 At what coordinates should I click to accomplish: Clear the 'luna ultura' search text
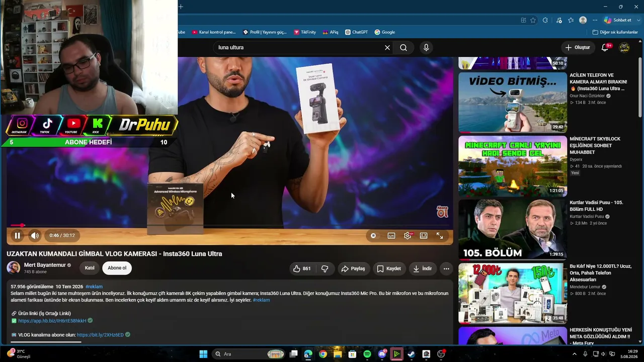tap(387, 48)
